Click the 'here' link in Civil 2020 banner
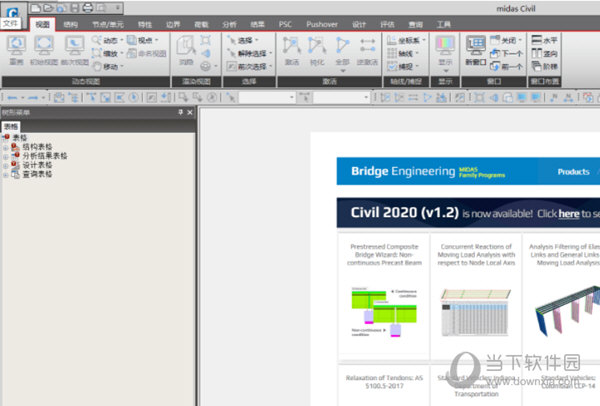 click(568, 213)
